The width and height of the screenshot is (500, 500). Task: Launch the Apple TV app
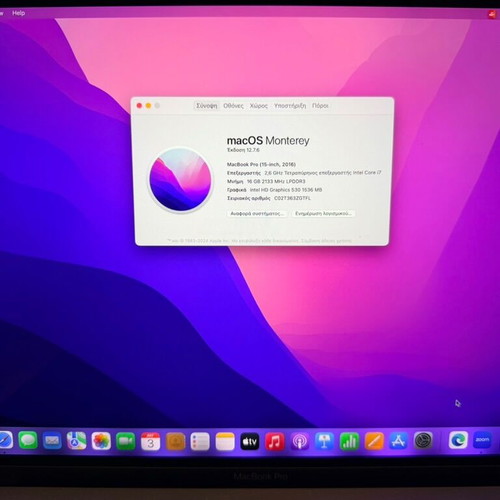250,442
